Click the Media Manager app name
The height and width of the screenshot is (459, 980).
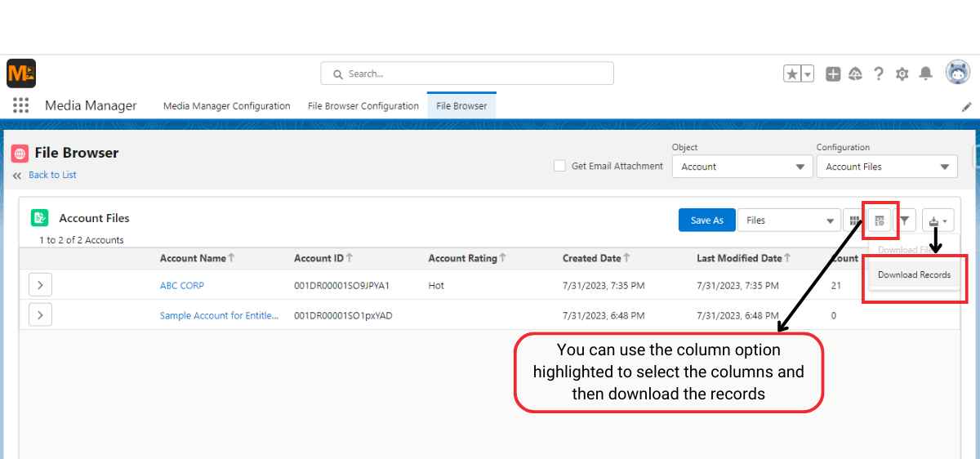[91, 105]
